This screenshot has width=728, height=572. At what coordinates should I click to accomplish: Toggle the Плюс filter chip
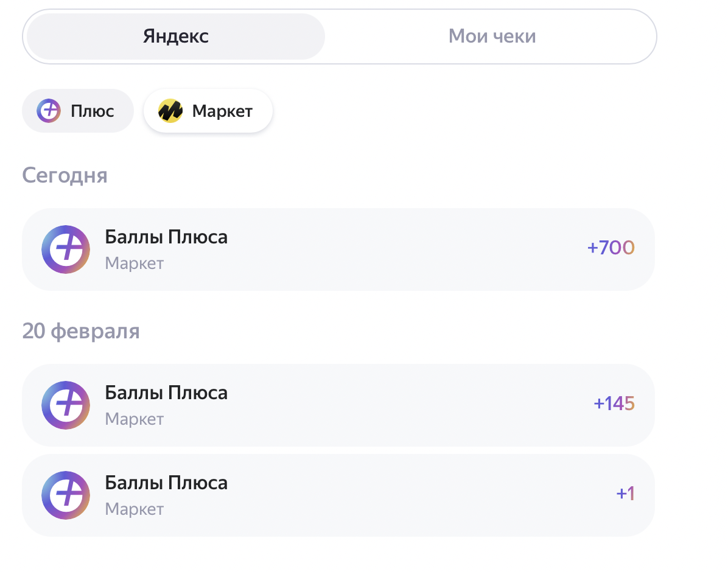click(78, 111)
